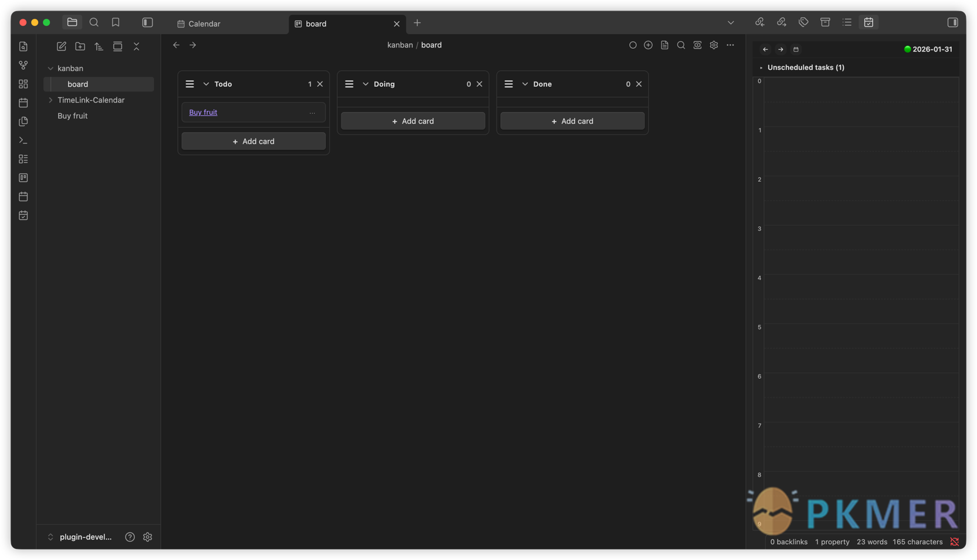The width and height of the screenshot is (977, 560).
Task: Open the outline list icon in sidebar
Action: click(x=847, y=22)
